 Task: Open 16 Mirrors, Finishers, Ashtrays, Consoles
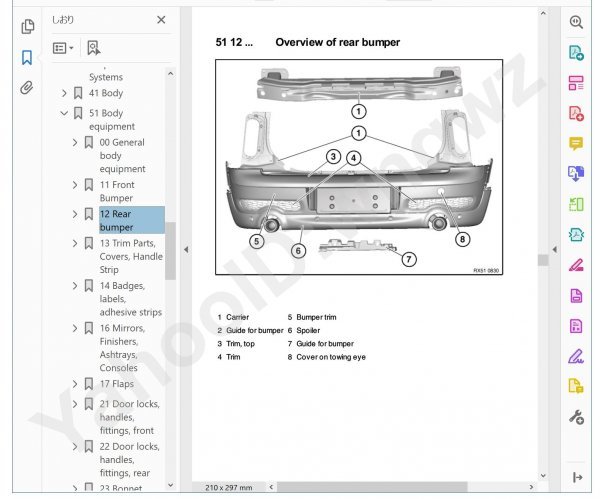tap(122, 348)
